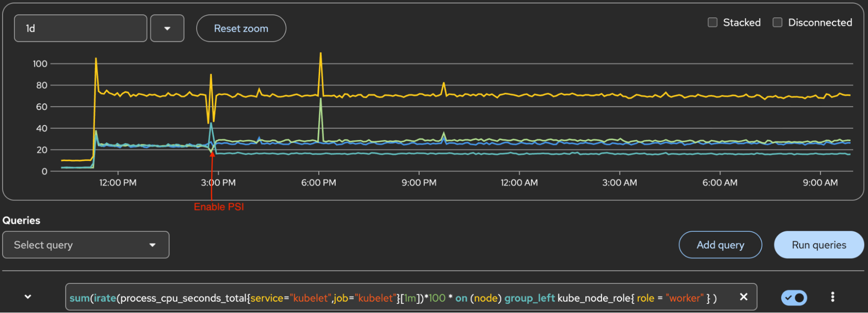Click the yellow line's first spike before 12:00 PM
This screenshot has width=868, height=313.
click(x=96, y=59)
